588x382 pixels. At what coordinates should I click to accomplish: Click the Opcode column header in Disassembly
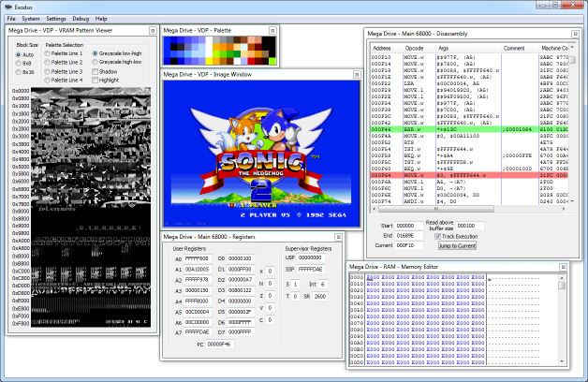[x=419, y=49]
